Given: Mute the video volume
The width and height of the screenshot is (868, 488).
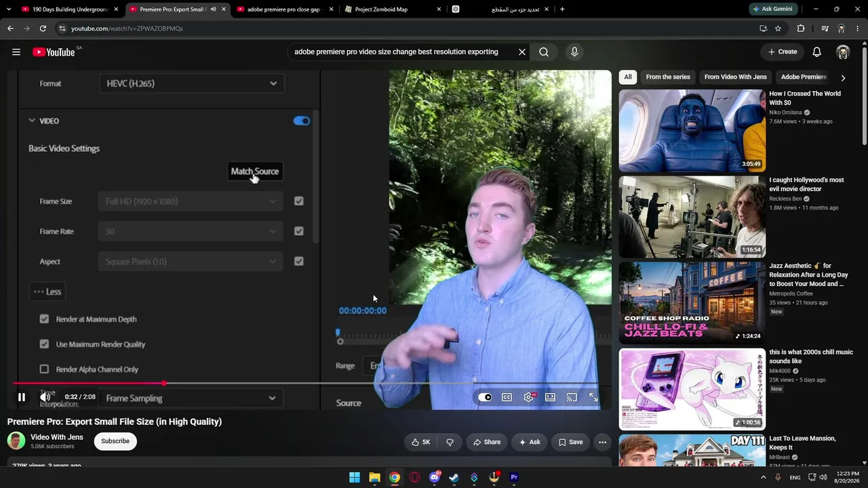Looking at the screenshot, I should [x=45, y=397].
